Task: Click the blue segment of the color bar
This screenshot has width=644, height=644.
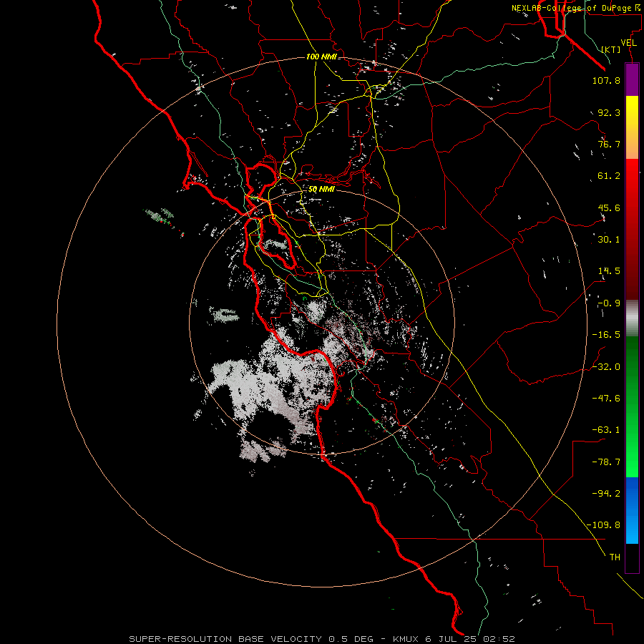Action: [x=632, y=510]
